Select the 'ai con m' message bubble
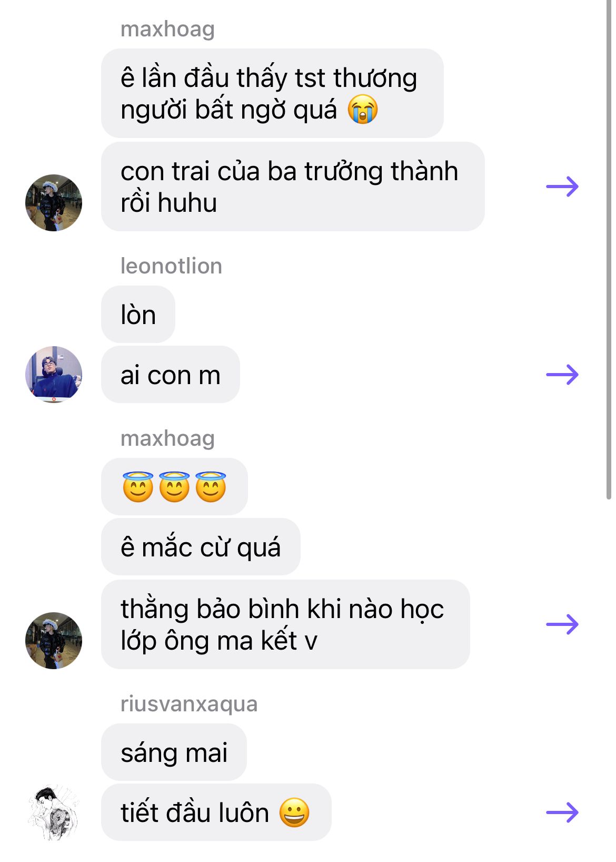 [x=171, y=375]
